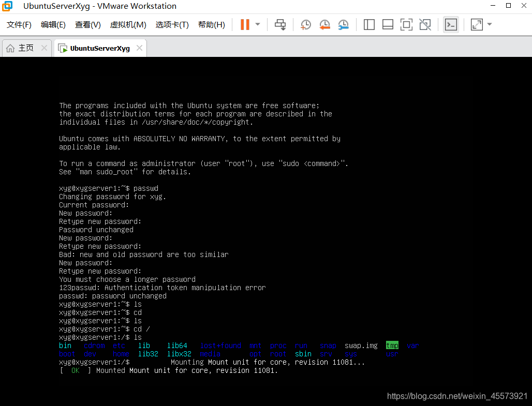This screenshot has height=406, width=532.
Task: Click the 'cdrom' directory listing
Action: point(94,345)
